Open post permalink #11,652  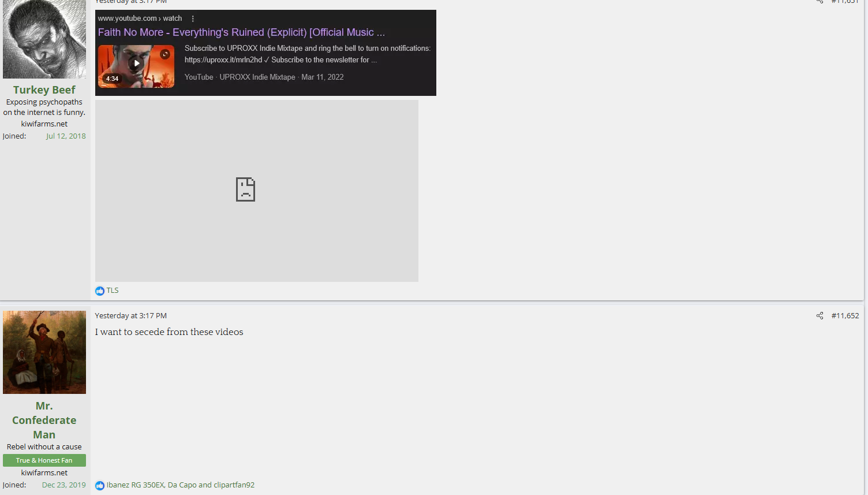845,315
